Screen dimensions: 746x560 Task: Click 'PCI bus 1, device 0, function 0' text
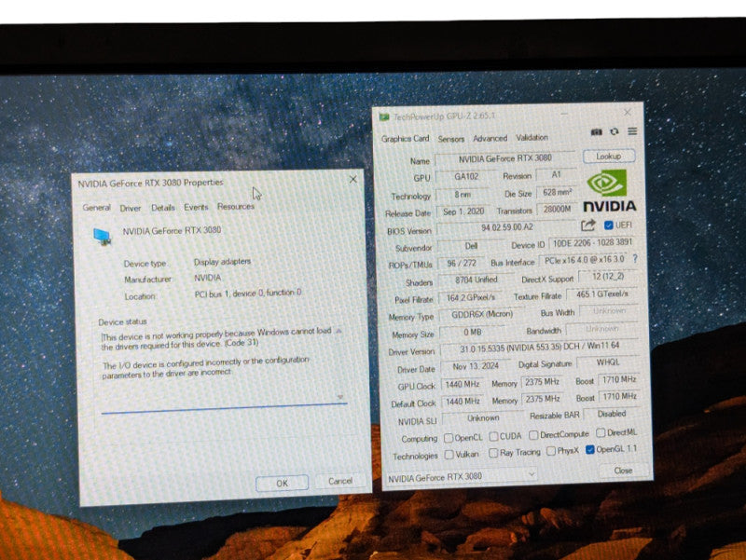pyautogui.click(x=248, y=294)
